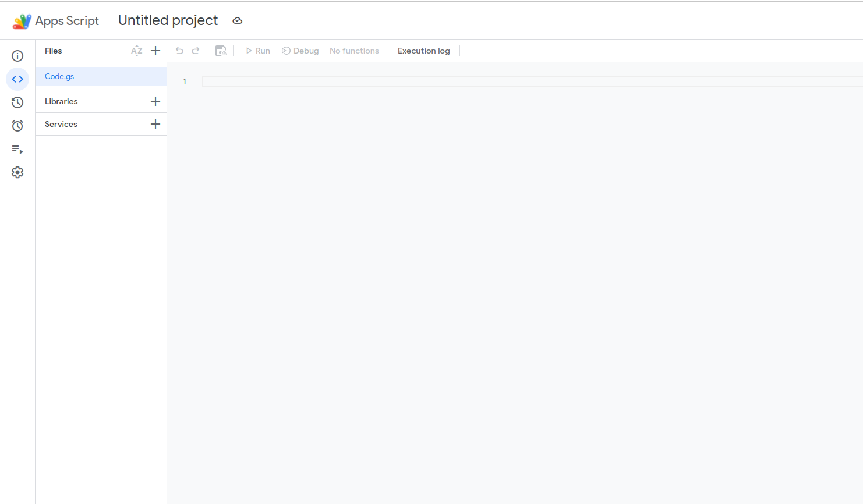Open Project Settings gear icon
The image size is (863, 504).
[x=17, y=172]
